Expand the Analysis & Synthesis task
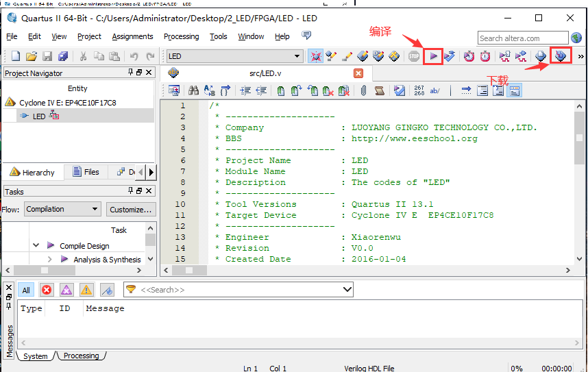Screen dimensions: 588x372 coord(50,259)
